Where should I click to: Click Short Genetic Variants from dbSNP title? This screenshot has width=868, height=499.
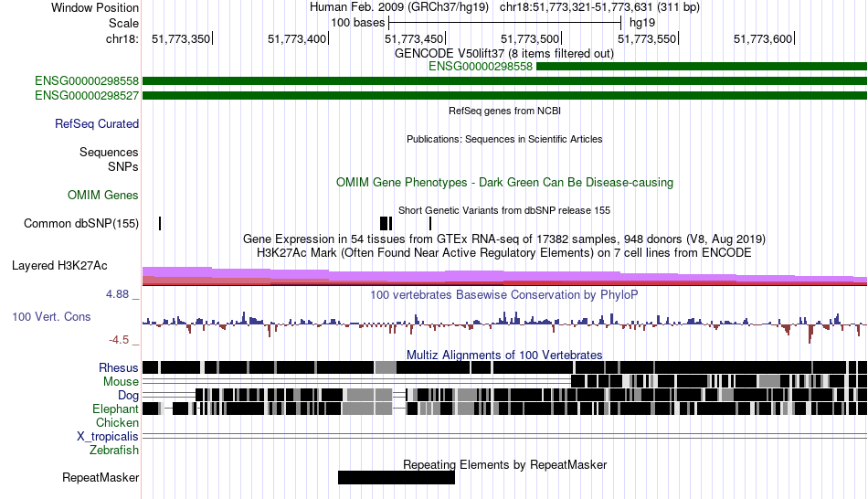click(x=504, y=210)
